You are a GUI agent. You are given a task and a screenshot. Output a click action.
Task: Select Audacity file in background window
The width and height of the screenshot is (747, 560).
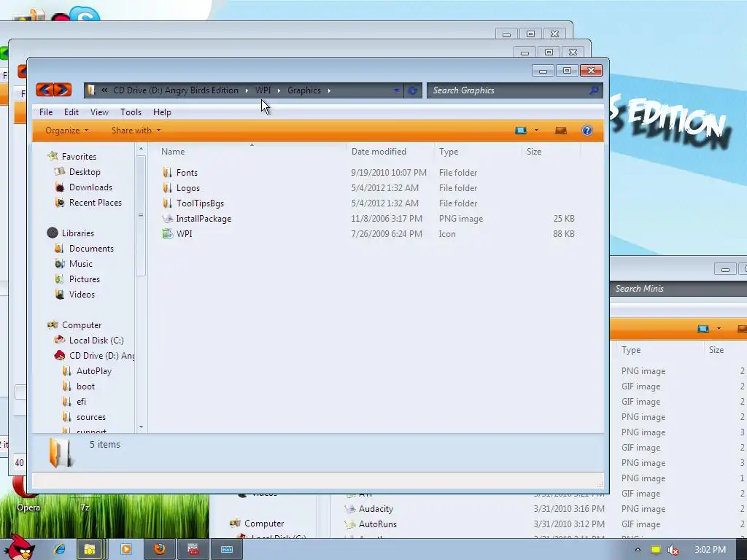376,508
